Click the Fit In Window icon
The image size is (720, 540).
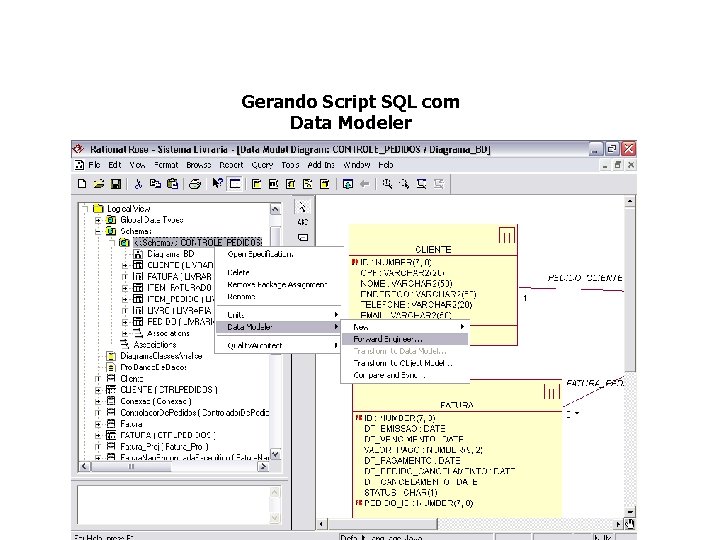point(422,184)
